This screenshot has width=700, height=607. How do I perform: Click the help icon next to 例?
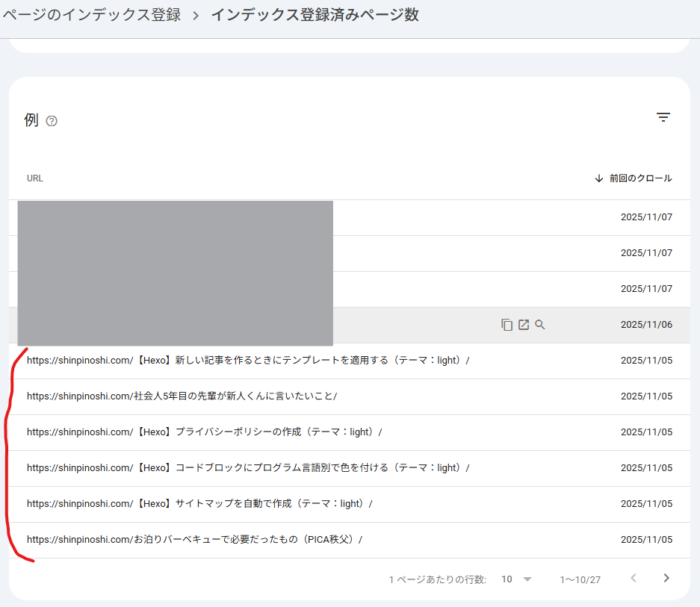click(x=51, y=121)
